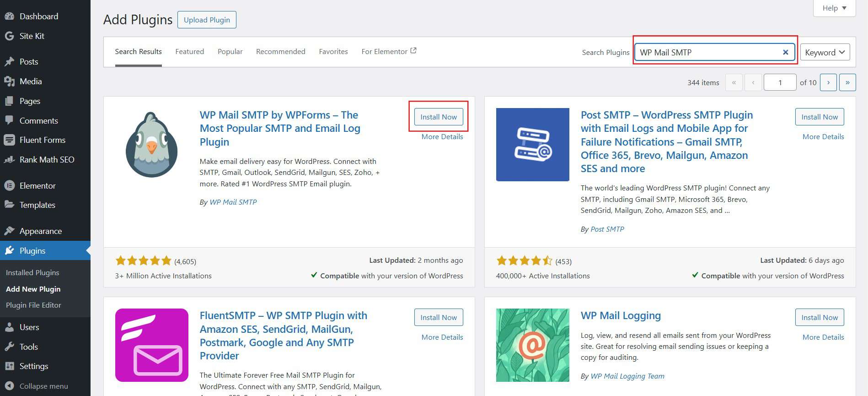Click the Post SMTP plugin logo
This screenshot has width=868, height=396.
(533, 145)
